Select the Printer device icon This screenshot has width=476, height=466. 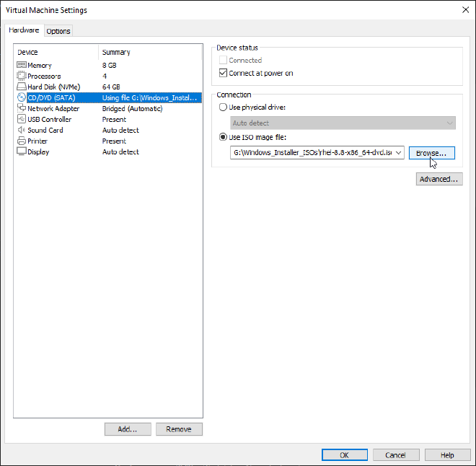[22, 141]
